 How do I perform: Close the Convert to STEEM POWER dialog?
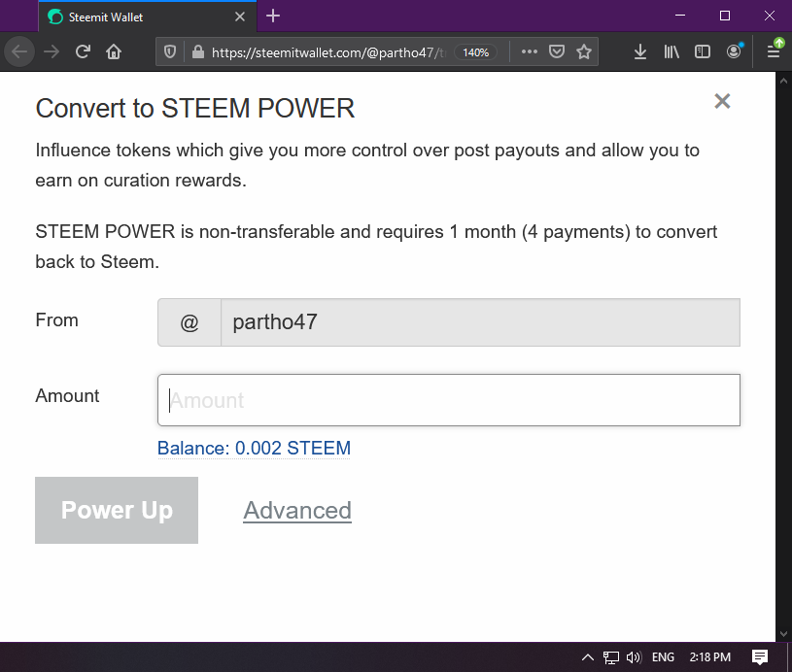pyautogui.click(x=722, y=101)
